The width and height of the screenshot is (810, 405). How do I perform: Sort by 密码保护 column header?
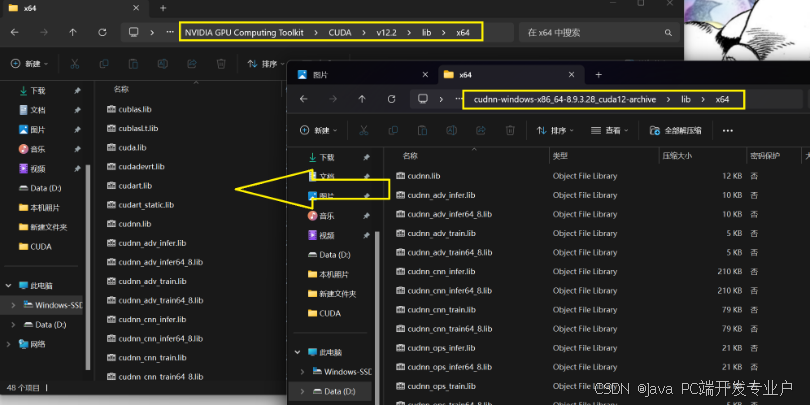coord(765,155)
